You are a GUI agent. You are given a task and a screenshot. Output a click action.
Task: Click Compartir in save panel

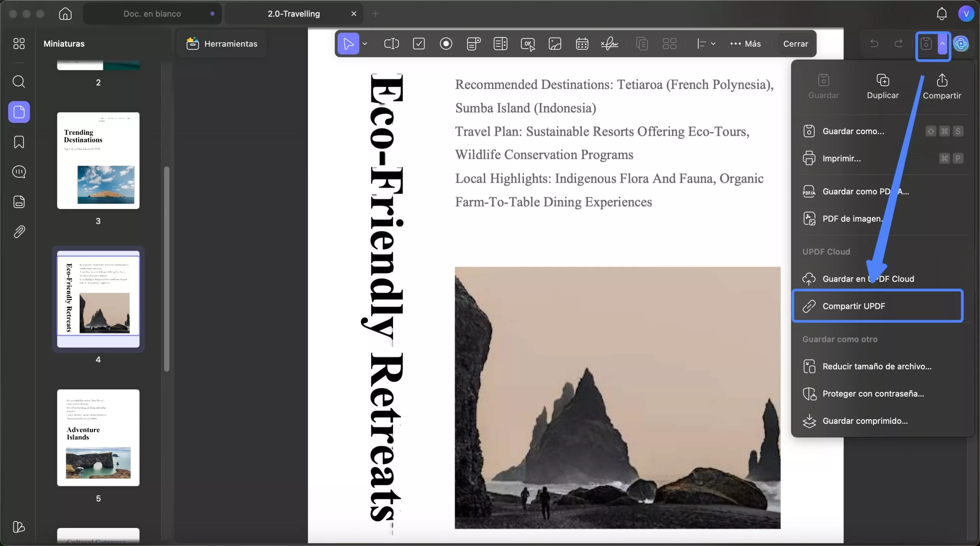click(x=942, y=87)
